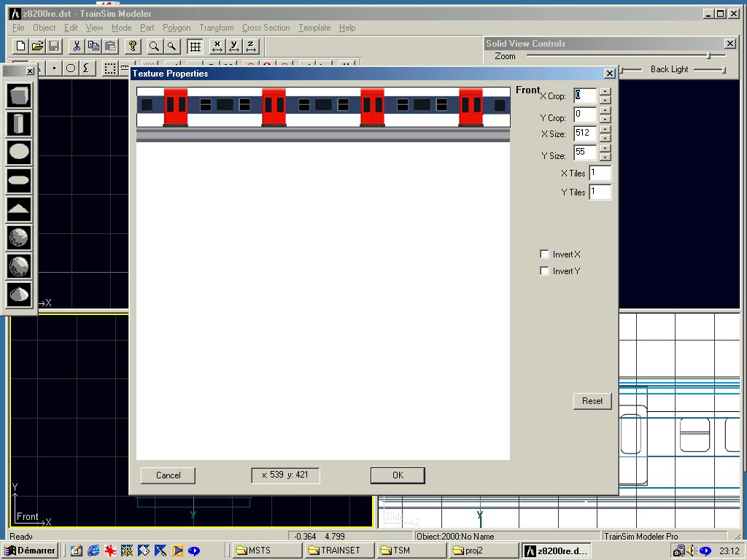Select the cylinder primitive shape

(x=19, y=124)
